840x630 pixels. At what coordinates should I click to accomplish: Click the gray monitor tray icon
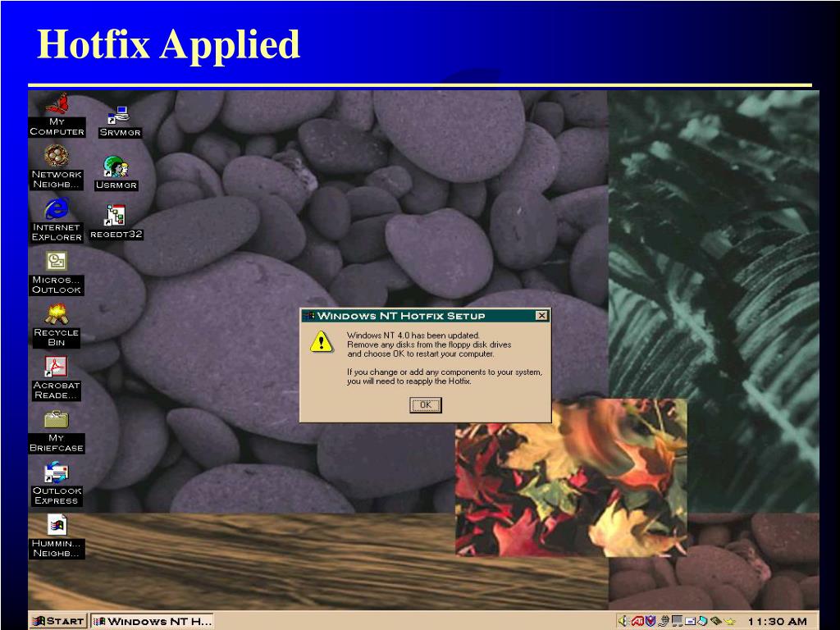click(677, 621)
